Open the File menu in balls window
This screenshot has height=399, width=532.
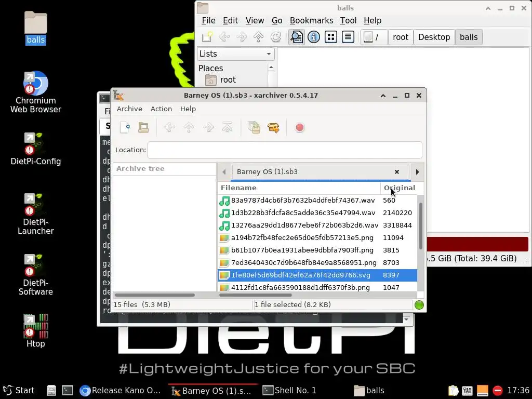point(208,21)
